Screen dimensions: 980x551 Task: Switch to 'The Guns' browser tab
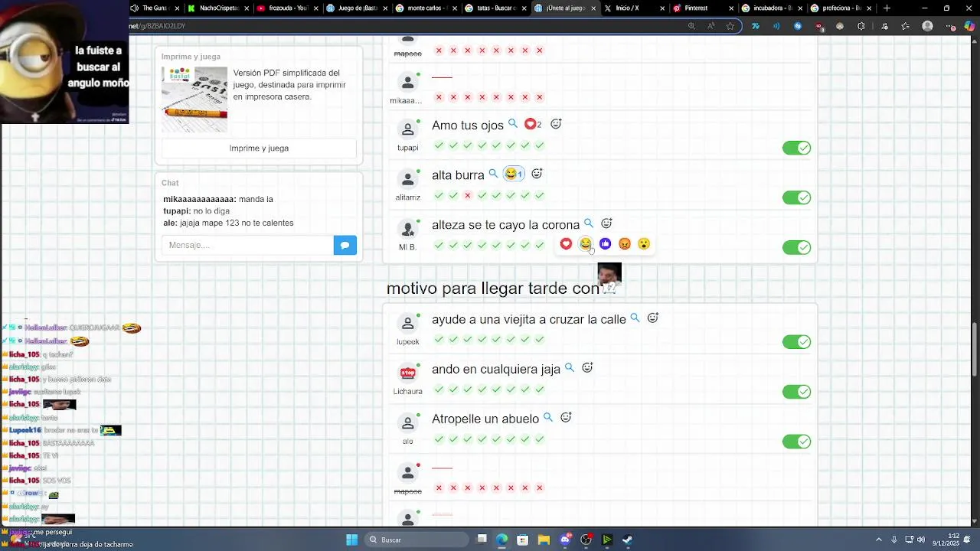pyautogui.click(x=155, y=8)
